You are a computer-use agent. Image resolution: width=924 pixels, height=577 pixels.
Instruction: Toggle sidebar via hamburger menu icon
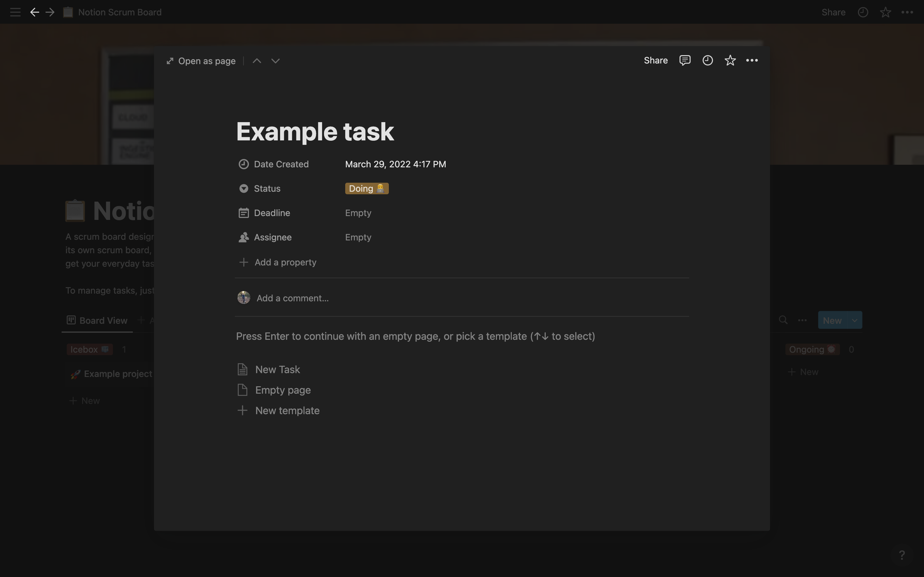(x=15, y=12)
